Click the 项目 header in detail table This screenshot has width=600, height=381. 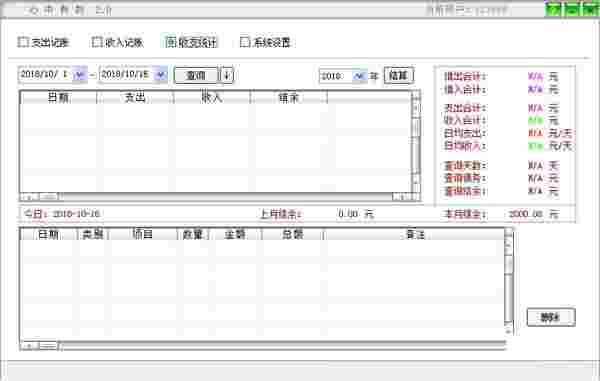point(143,234)
